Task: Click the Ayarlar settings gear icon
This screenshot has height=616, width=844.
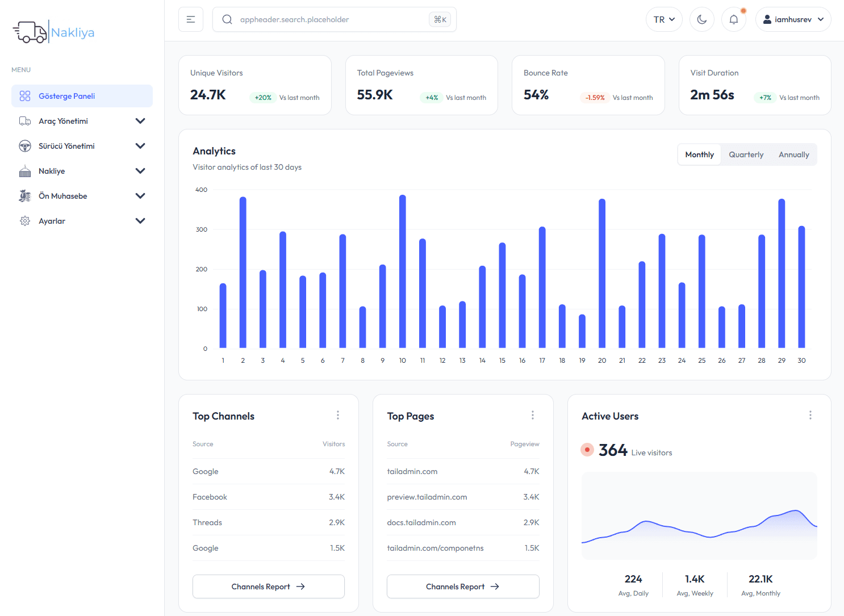Action: click(x=25, y=221)
